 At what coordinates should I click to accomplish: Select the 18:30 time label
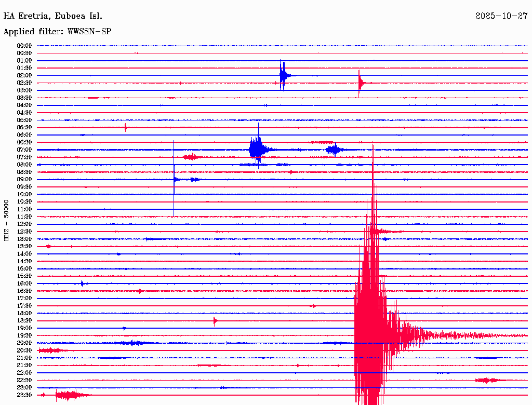click(24, 320)
